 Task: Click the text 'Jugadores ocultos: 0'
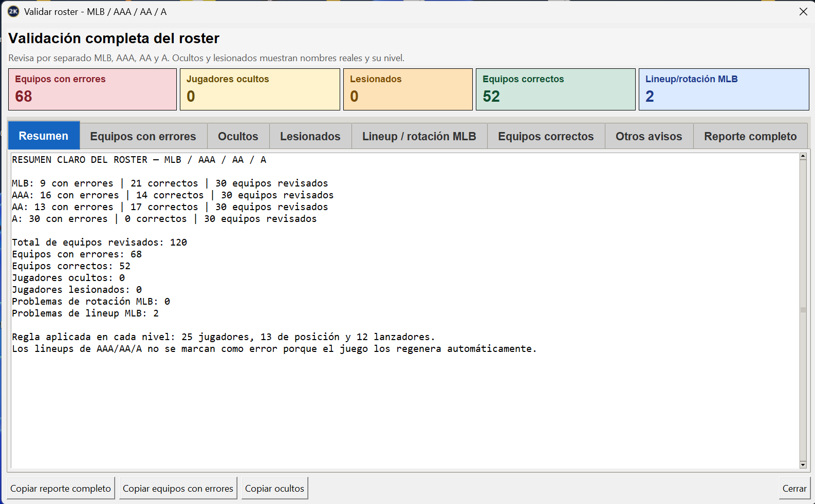(x=68, y=277)
